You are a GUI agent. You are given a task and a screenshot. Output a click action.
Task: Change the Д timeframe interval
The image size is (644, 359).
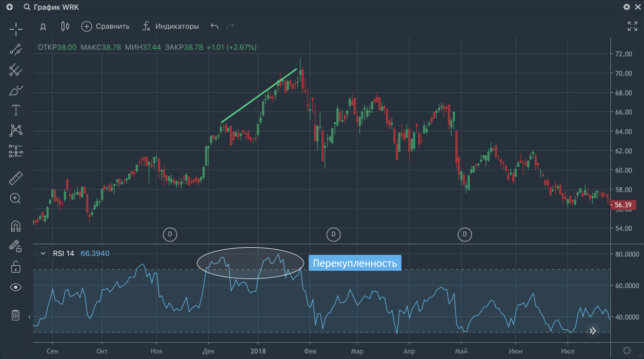[43, 26]
